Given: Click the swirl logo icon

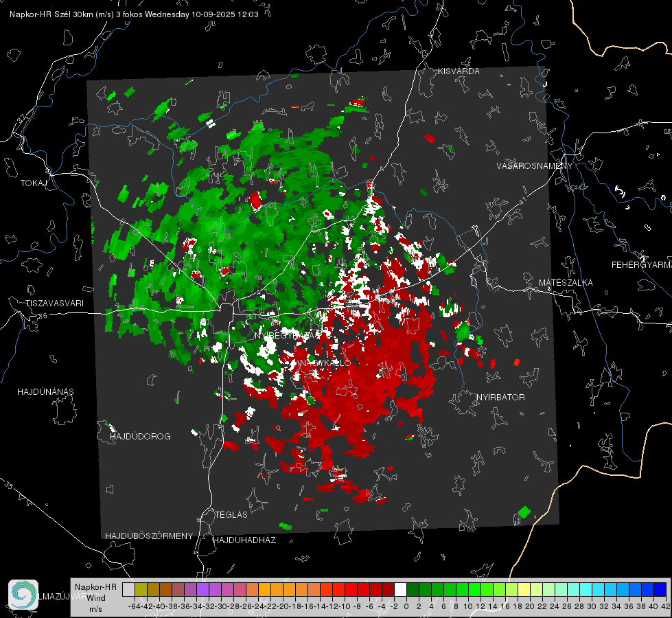Looking at the screenshot, I should [x=23, y=595].
